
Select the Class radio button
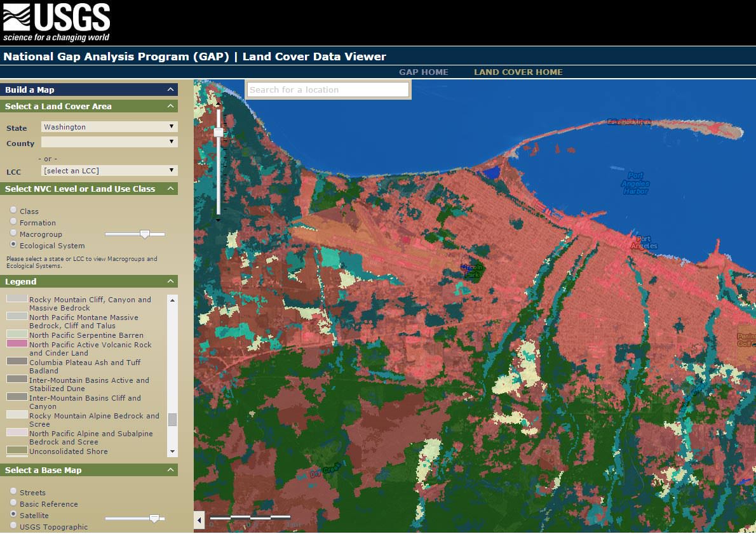(13, 210)
